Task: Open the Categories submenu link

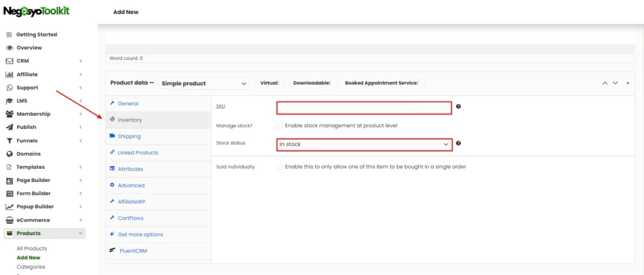Action: click(x=31, y=267)
